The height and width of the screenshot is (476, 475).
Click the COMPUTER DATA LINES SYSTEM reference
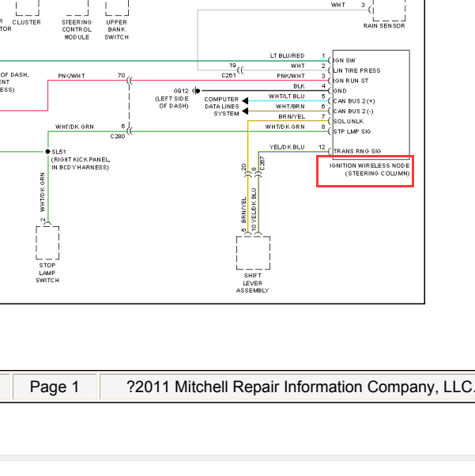pos(221,106)
